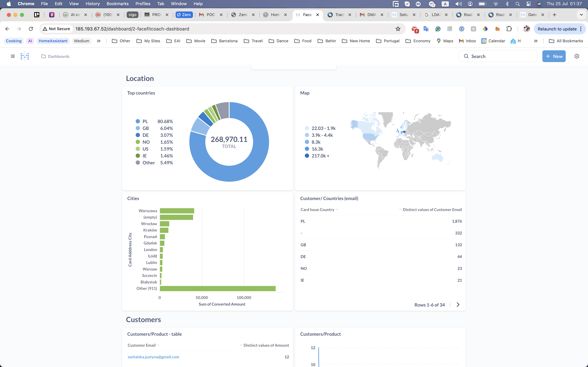Open the swititalska.justyna@gmail.com customer link
This screenshot has height=367, width=588.
tap(153, 357)
